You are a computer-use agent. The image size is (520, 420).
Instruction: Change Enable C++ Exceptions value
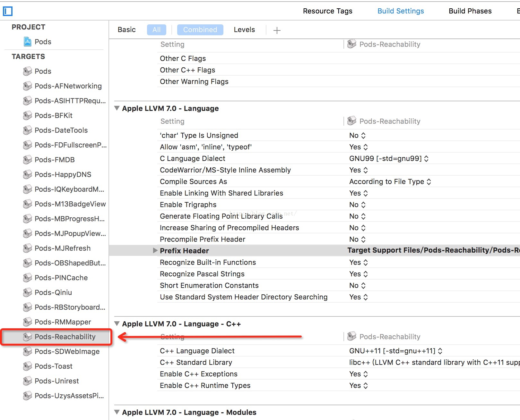click(x=359, y=374)
